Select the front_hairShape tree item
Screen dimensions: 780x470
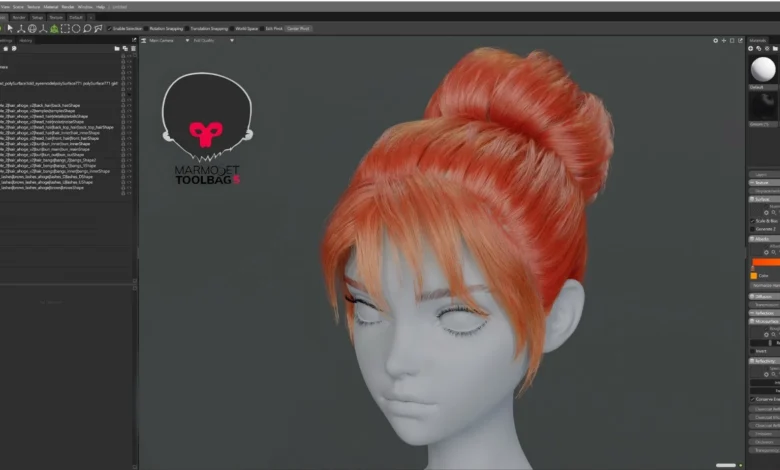click(x=50, y=138)
